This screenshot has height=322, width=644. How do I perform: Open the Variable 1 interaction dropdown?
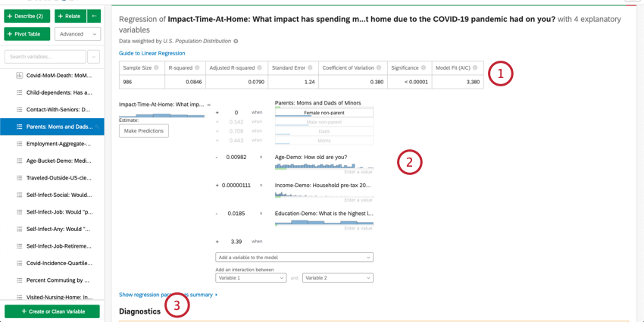(251, 278)
